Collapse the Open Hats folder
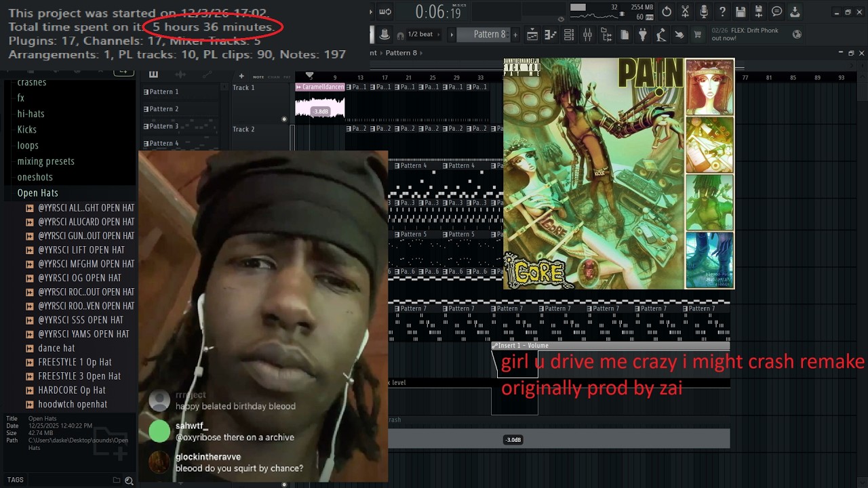 (x=37, y=193)
